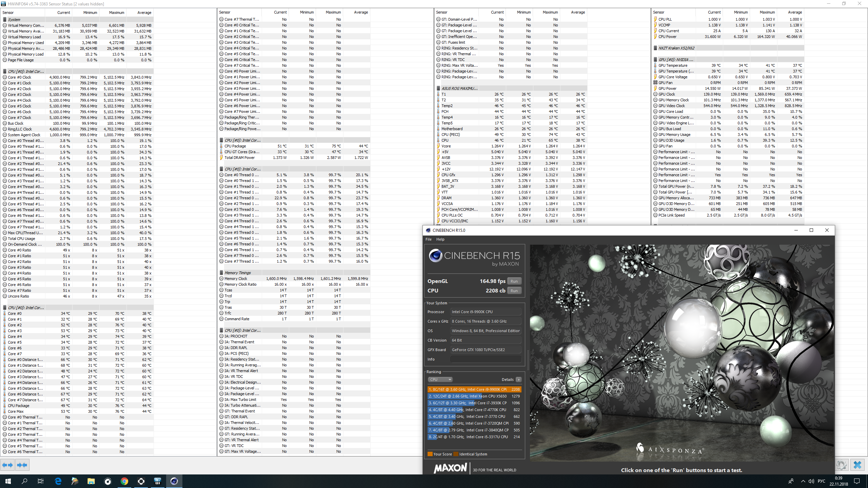The image size is (868, 488).
Task: Click the HWiNFO shrink columns arrows button
Action: pos(22,465)
